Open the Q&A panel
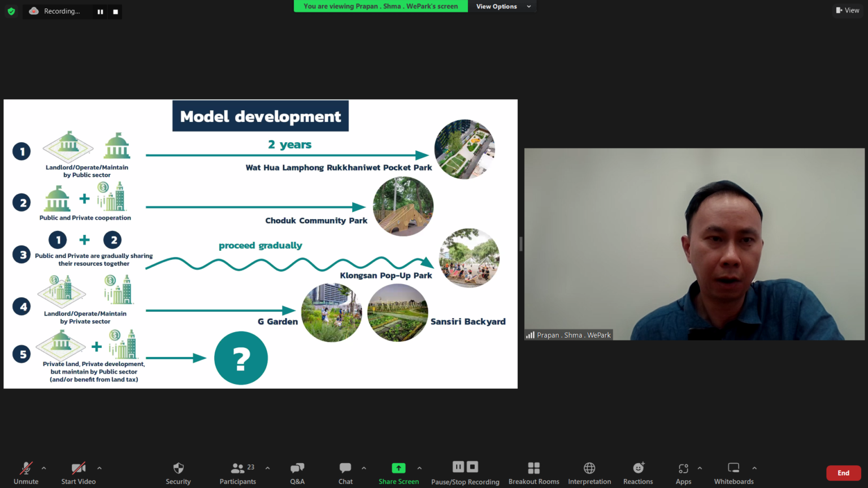The height and width of the screenshot is (488, 868). [x=297, y=472]
